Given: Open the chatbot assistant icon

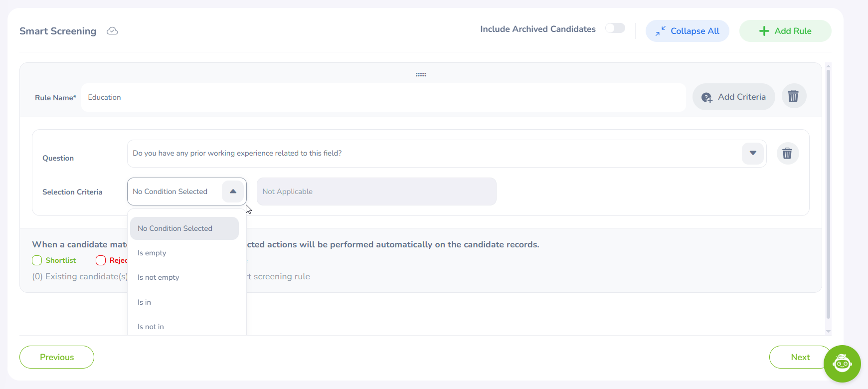Looking at the screenshot, I should coord(842,364).
